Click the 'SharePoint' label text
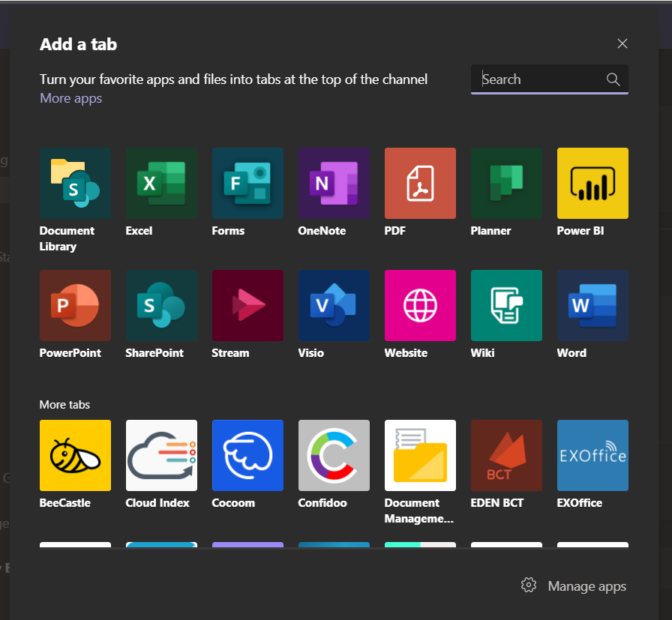This screenshot has height=620, width=672. click(154, 353)
